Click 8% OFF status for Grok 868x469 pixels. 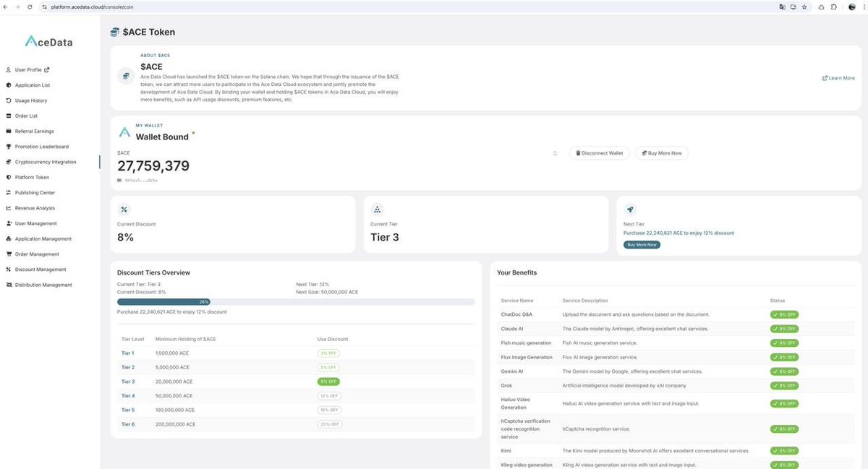784,386
